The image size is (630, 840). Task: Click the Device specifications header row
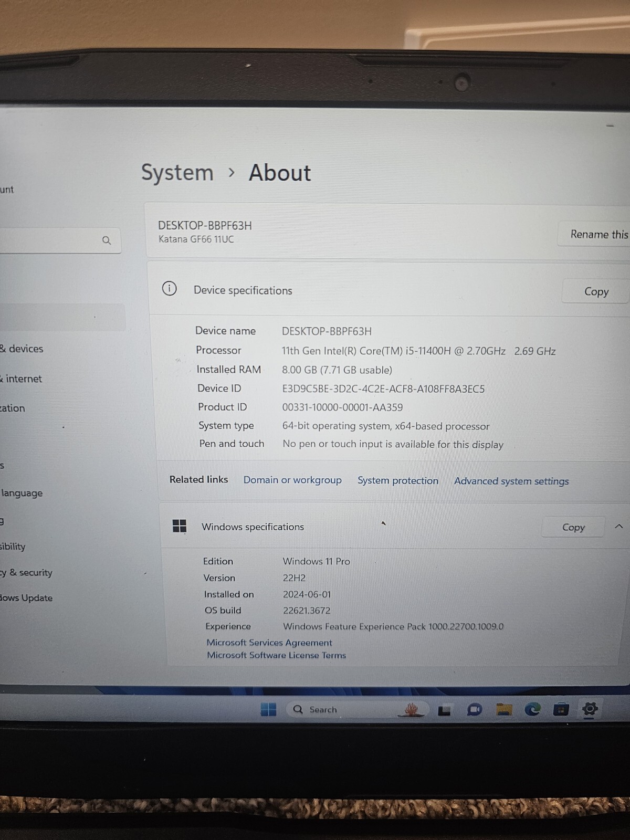click(388, 290)
